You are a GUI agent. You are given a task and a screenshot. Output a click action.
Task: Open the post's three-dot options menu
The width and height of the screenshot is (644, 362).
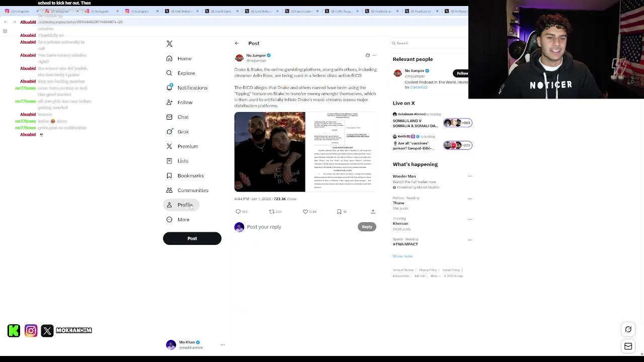374,55
